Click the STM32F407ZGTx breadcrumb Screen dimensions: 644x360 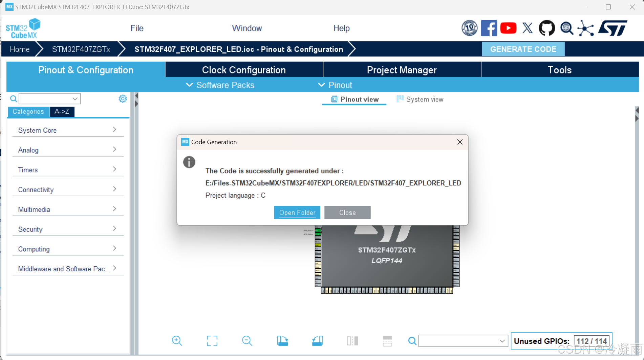tap(81, 49)
